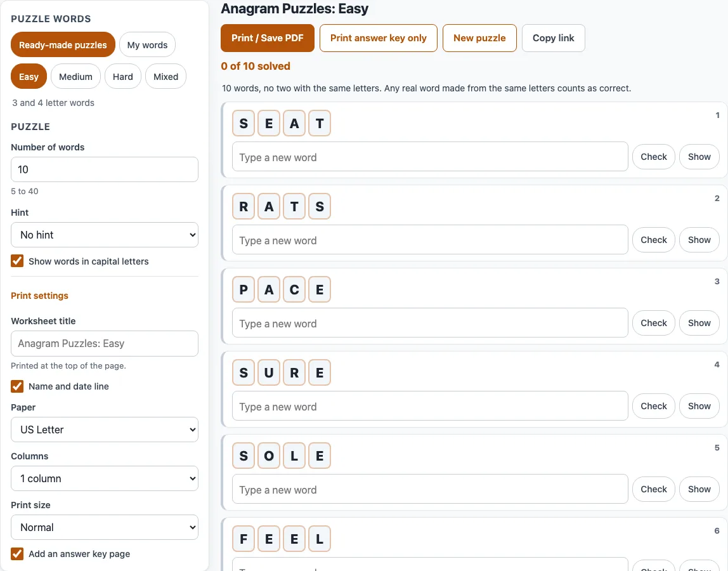Check the answer for SURE
The height and width of the screenshot is (571, 728).
coord(654,406)
